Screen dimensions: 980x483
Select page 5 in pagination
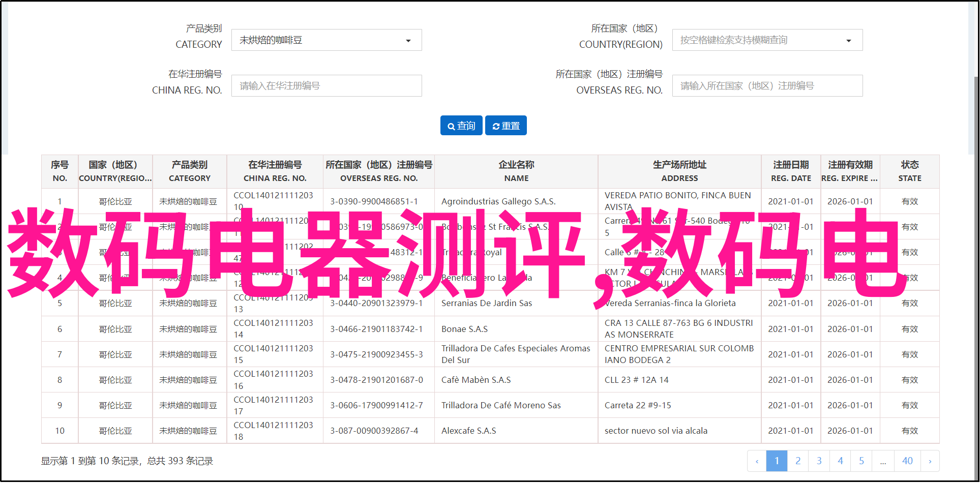coord(862,461)
